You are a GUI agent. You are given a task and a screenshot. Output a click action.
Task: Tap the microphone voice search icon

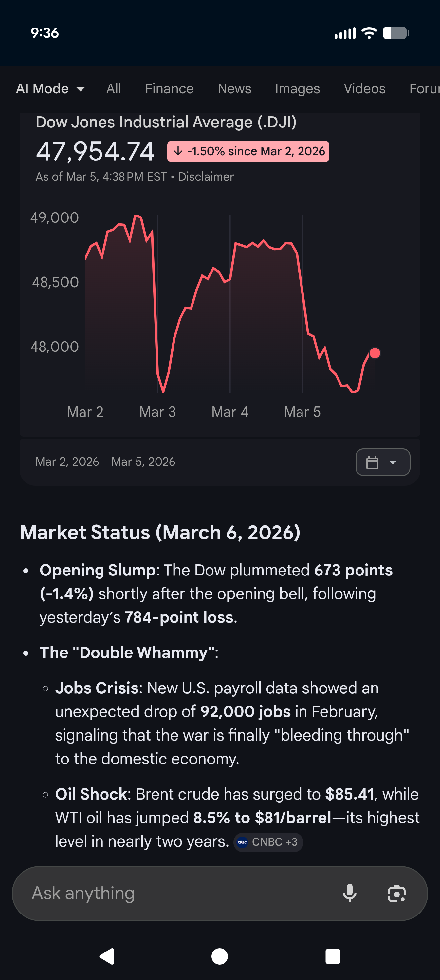[350, 893]
